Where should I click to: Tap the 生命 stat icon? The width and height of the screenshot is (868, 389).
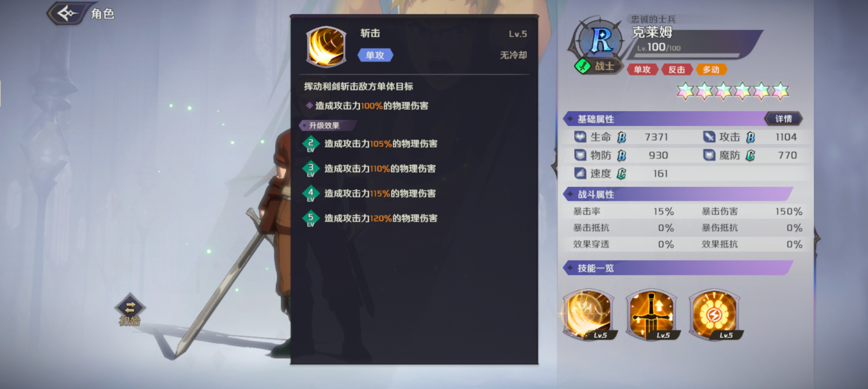click(x=580, y=138)
